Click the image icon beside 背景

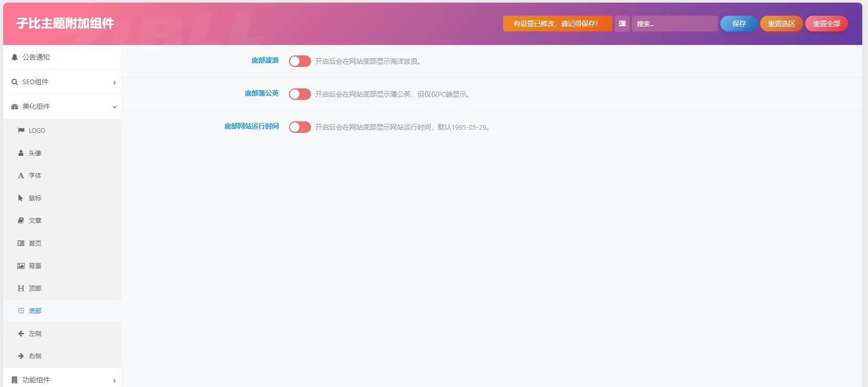click(21, 266)
